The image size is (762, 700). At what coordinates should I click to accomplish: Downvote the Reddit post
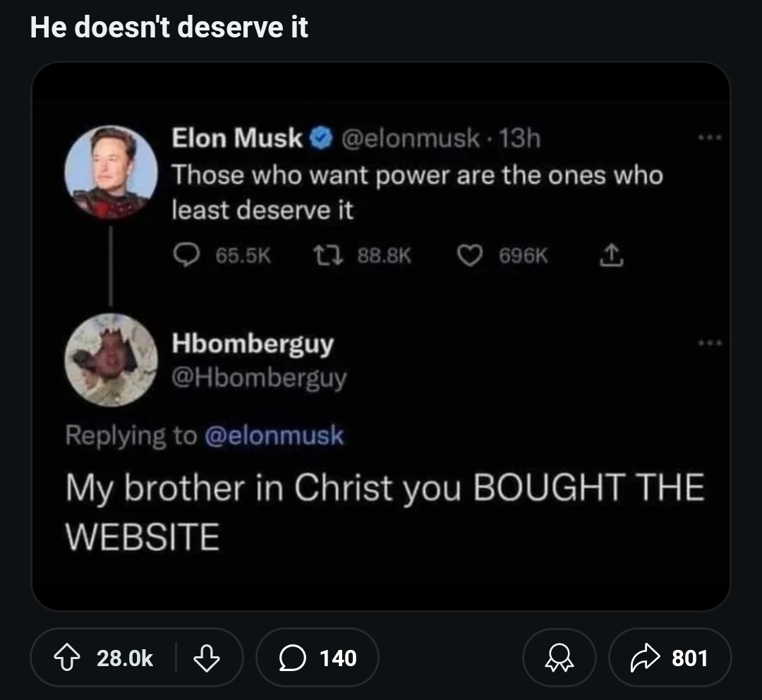click(x=206, y=658)
